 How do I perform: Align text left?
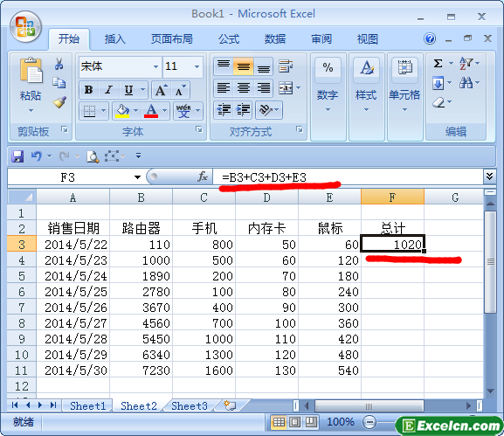[224, 87]
